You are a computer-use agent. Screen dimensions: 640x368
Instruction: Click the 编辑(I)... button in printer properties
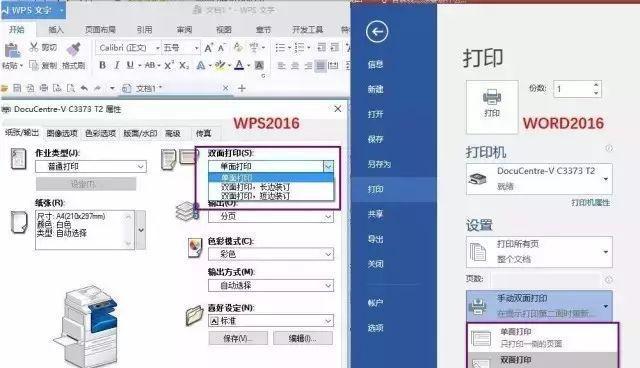[x=302, y=338]
